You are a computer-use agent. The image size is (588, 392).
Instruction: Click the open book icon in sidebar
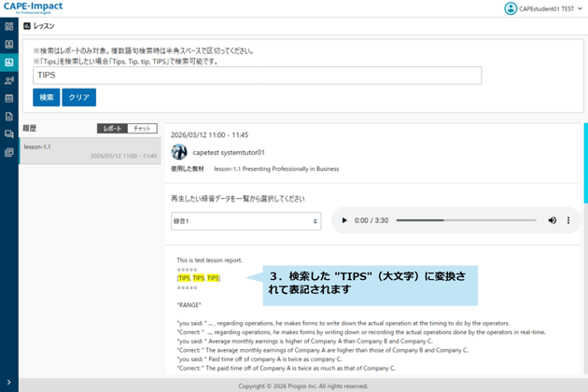9,45
